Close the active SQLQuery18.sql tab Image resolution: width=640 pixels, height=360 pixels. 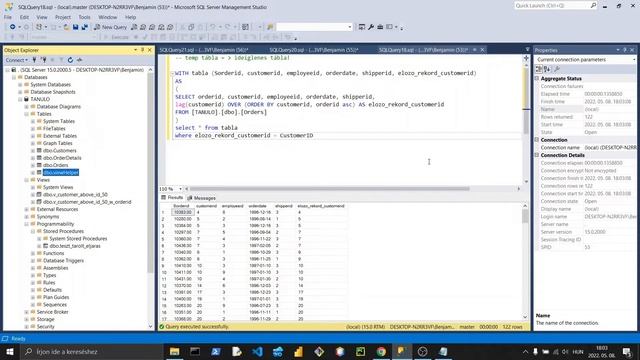[x=482, y=50]
